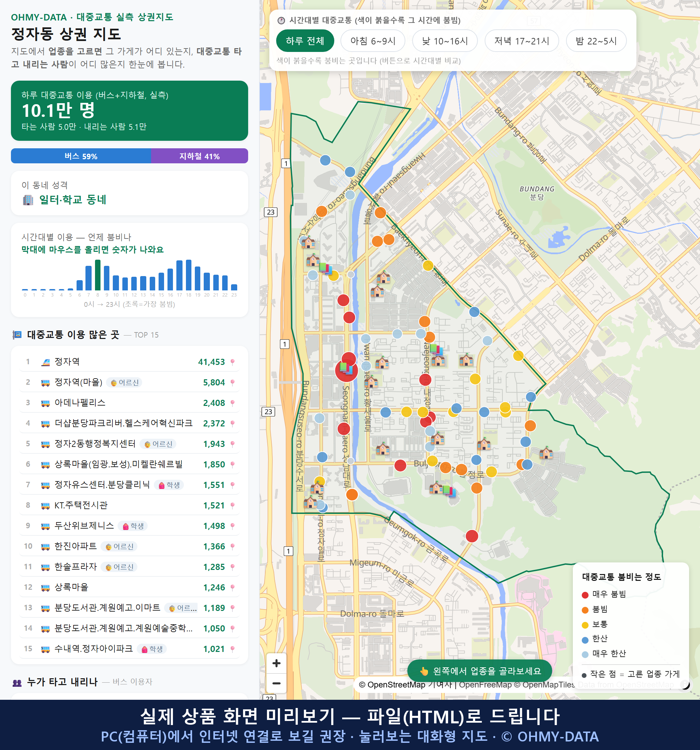Click the pin icon for 한솔프라자 row
Image resolution: width=700 pixels, height=750 pixels.
coord(232,567)
